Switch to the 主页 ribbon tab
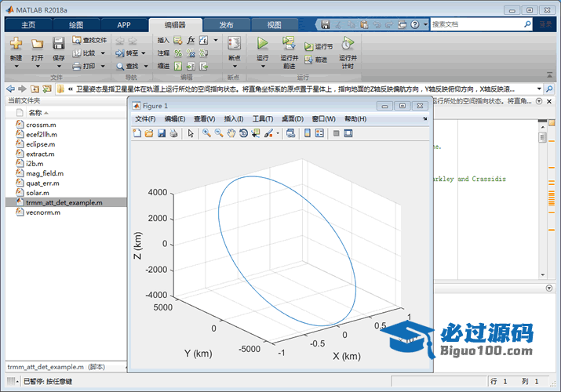Screen dimensions: 561x392 point(28,25)
